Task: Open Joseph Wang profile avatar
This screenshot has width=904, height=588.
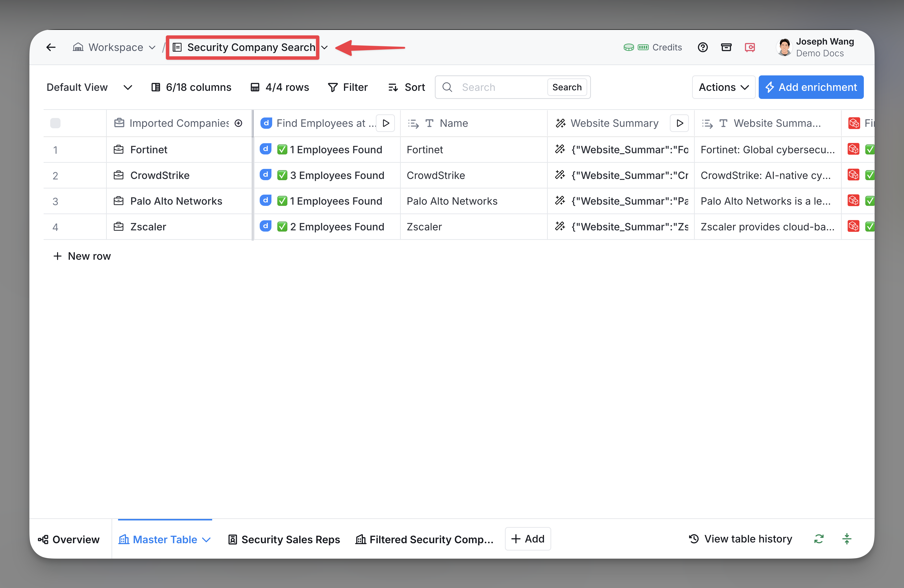Action: point(784,47)
